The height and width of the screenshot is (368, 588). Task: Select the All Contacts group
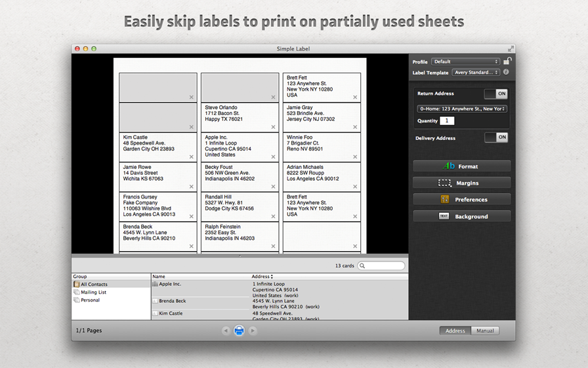point(111,285)
